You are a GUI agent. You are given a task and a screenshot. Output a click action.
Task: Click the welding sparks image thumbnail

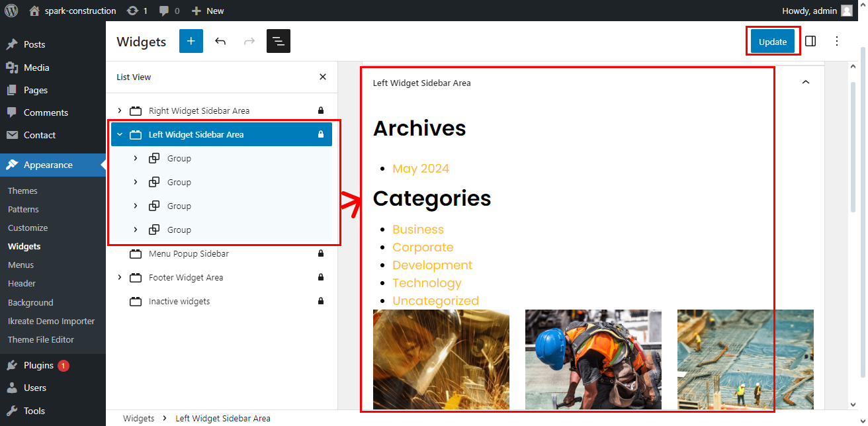click(x=441, y=359)
